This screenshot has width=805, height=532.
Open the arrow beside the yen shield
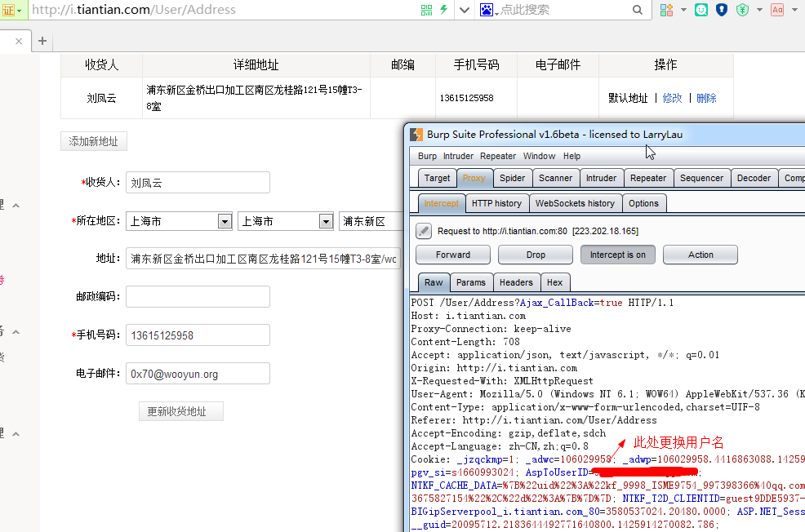pos(759,10)
